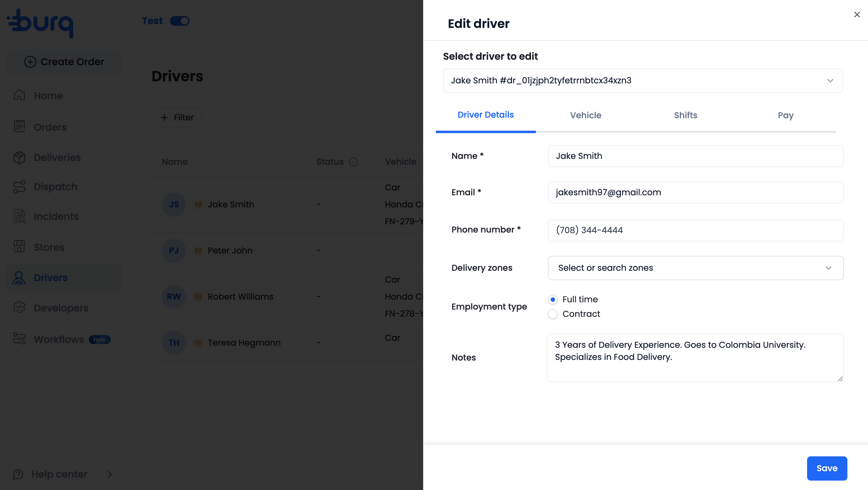Screen dimensions: 868x490
Task: Click the Filter button
Action: pyautogui.click(x=177, y=117)
